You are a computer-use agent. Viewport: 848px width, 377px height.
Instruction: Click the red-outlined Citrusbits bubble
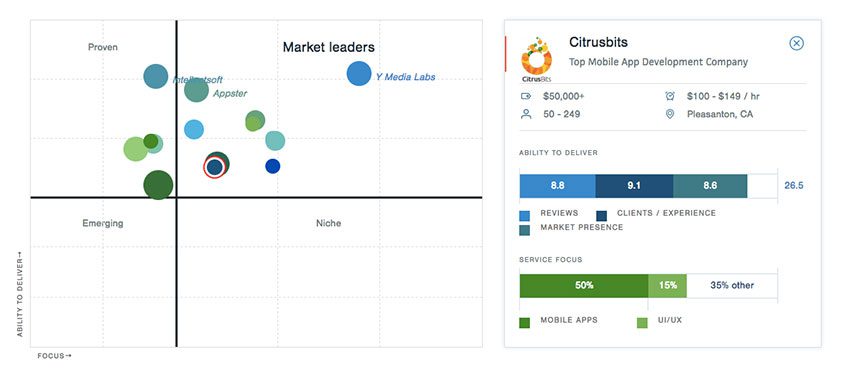(x=215, y=167)
